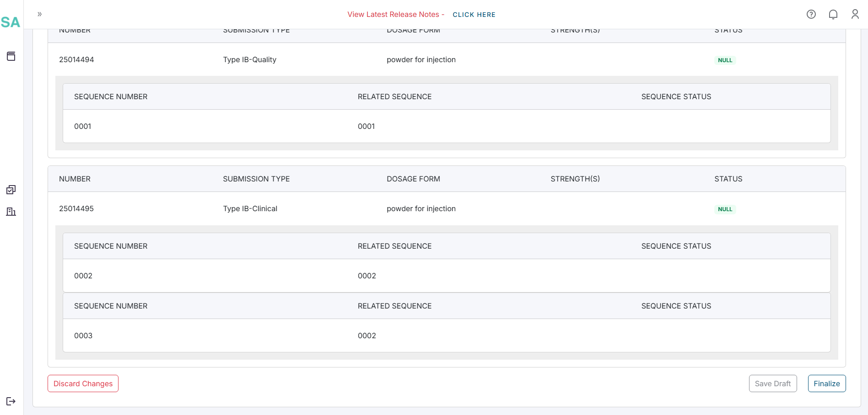Click the SA logo in the sidebar

pyautogui.click(x=11, y=22)
